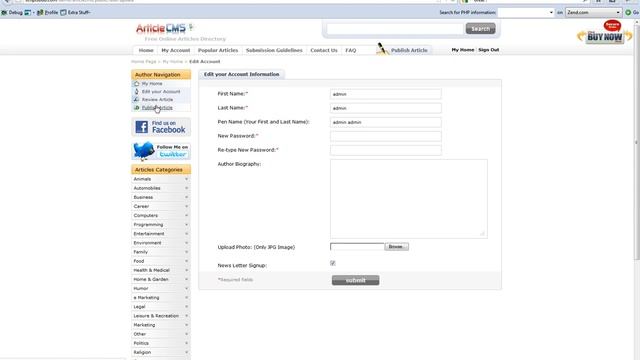
Task: Click the ArticleCMS logo
Action: click(x=164, y=29)
